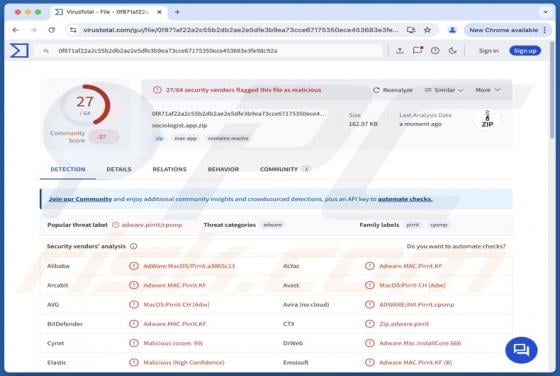Click info icon beside Security vendors' analysis
This screenshot has height=376, width=560.
(134, 246)
